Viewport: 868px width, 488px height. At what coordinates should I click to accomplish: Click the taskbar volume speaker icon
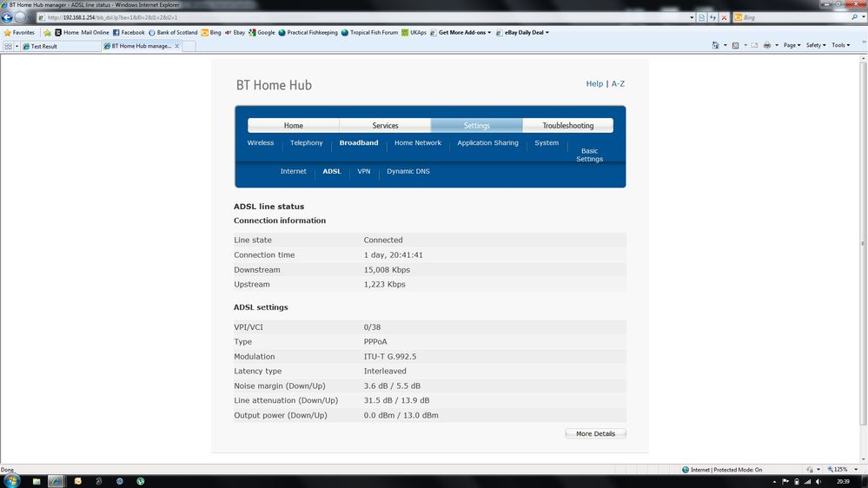pos(818,481)
